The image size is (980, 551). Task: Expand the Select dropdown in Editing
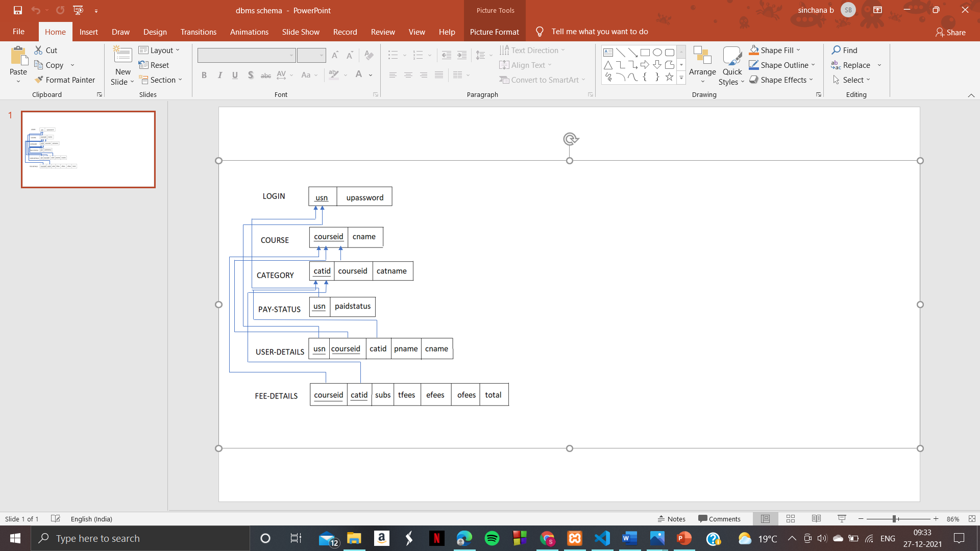click(868, 80)
